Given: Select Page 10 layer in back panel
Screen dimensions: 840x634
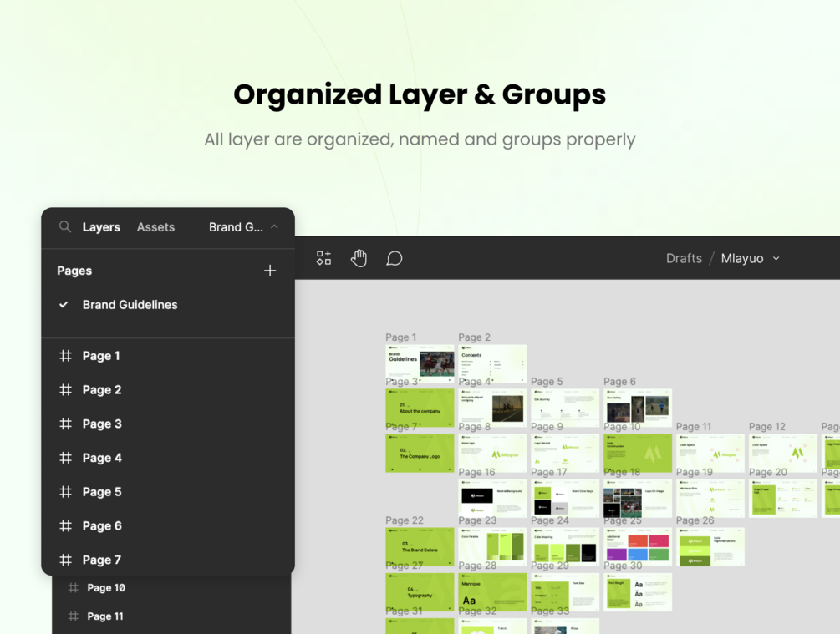Looking at the screenshot, I should (x=171, y=588).
